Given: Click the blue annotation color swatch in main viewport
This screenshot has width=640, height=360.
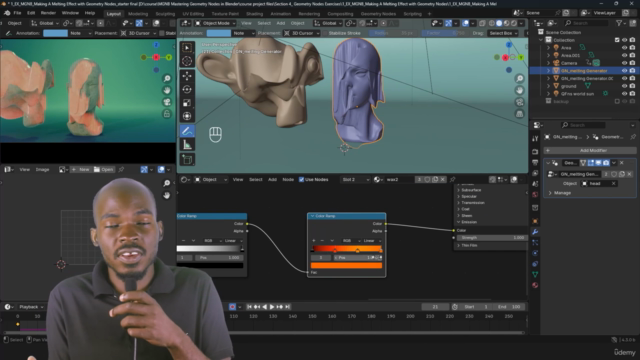Looking at the screenshot, I should coord(218,33).
